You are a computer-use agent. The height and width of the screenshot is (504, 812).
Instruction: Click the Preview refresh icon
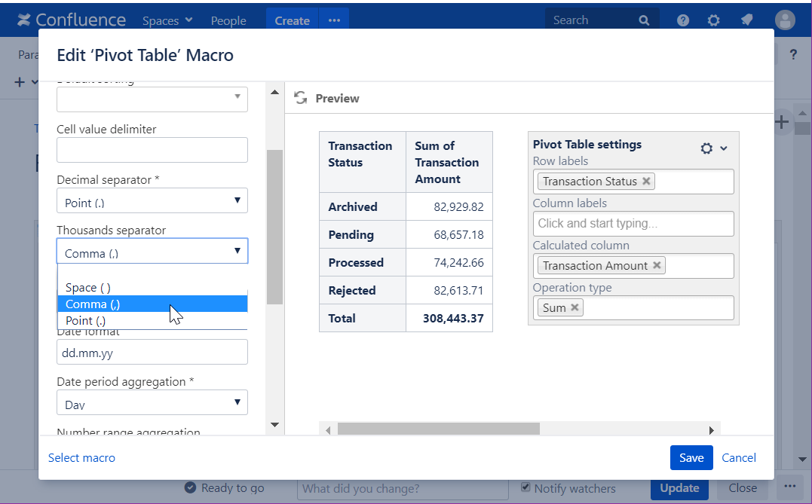pos(300,98)
